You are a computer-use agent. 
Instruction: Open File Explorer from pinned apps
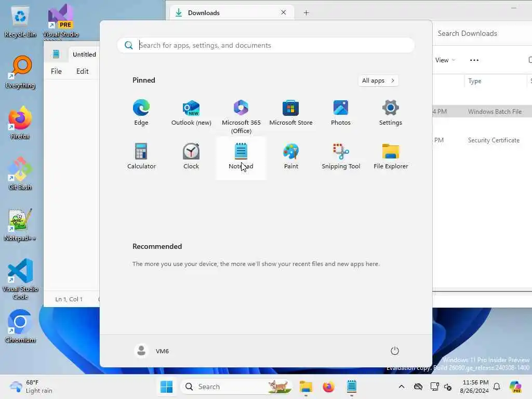(391, 157)
